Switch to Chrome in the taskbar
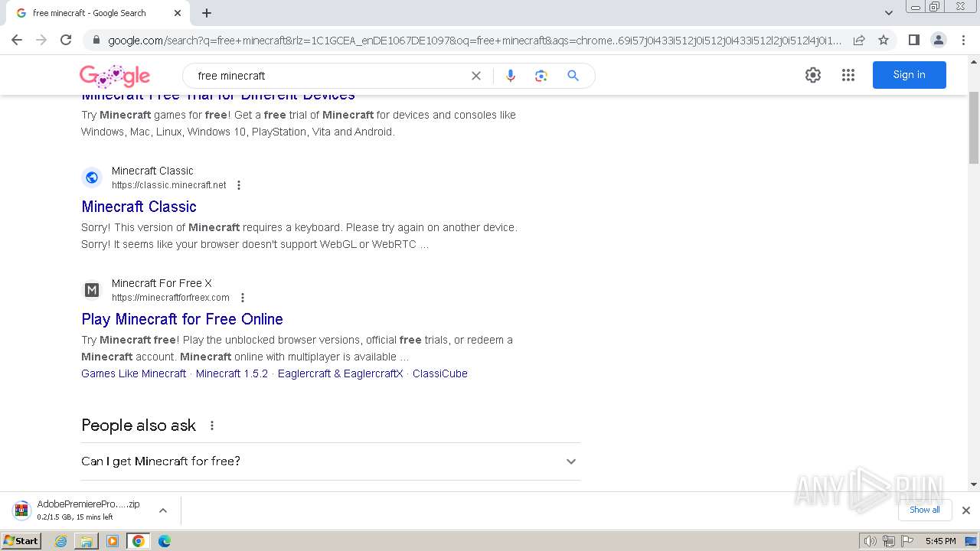The height and width of the screenshot is (551, 980). [139, 541]
